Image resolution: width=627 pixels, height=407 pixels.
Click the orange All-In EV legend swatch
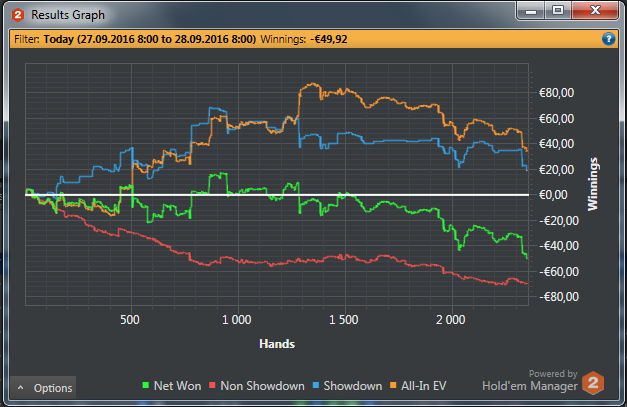tap(393, 385)
